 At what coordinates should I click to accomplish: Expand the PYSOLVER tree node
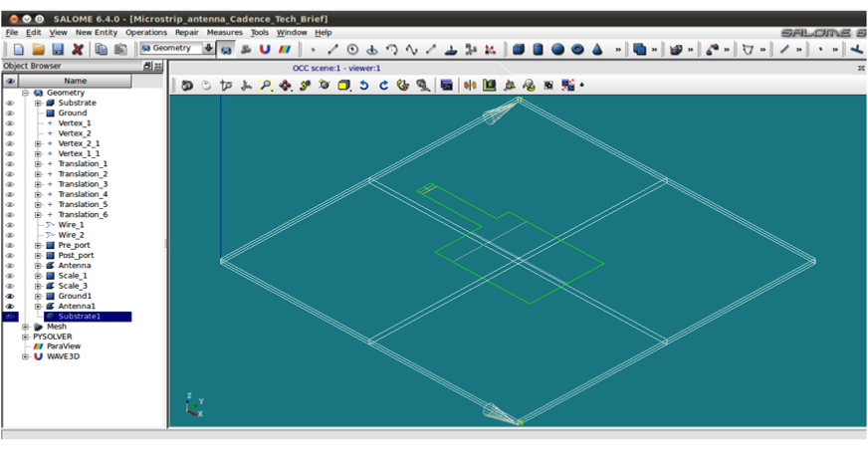[26, 337]
